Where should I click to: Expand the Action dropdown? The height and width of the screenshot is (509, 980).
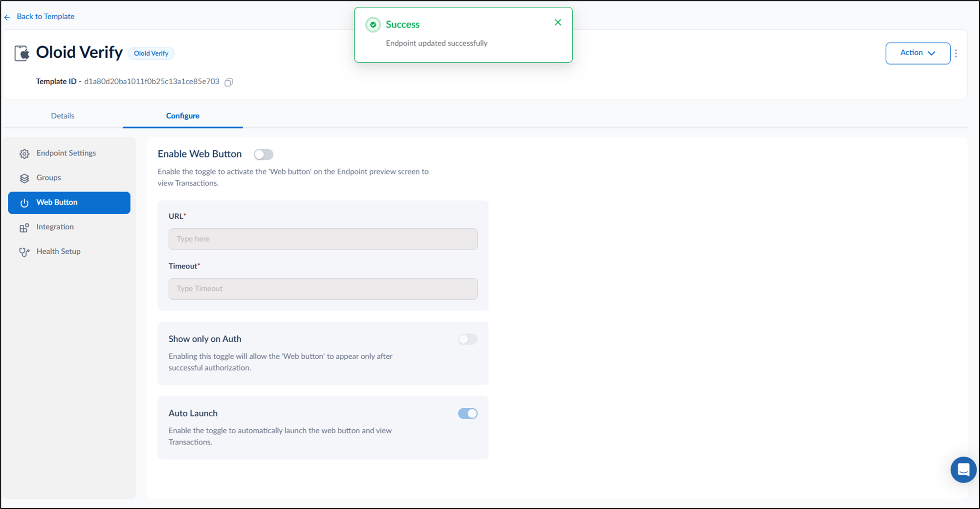point(917,53)
